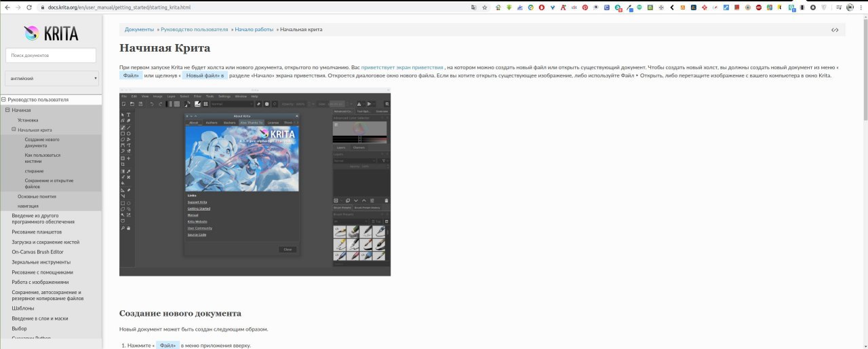
Task: Follow the приветствует экран приветствия link
Action: pyautogui.click(x=402, y=67)
